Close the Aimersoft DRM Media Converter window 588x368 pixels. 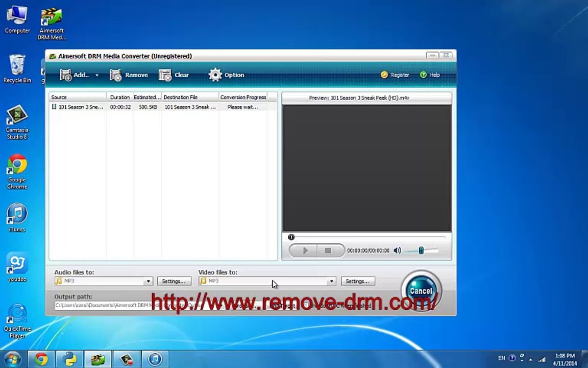coord(446,55)
